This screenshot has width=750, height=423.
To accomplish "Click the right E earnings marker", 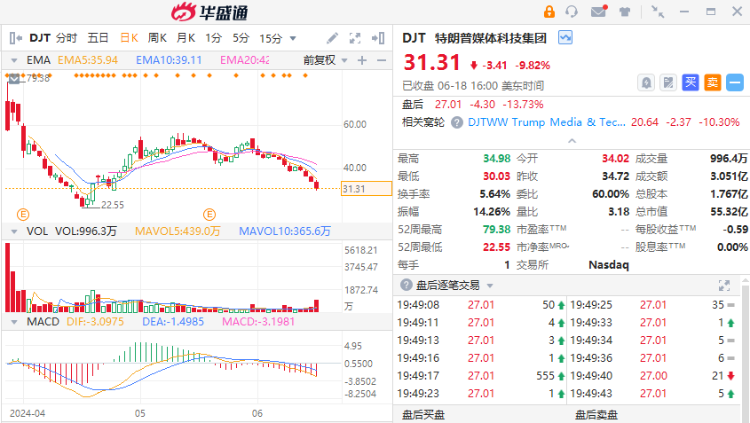I will point(209,214).
